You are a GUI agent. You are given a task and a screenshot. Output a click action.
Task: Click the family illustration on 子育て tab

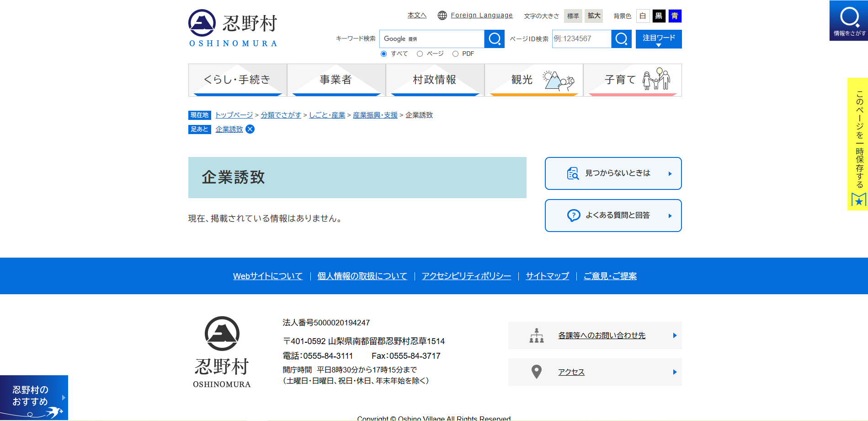tap(656, 79)
